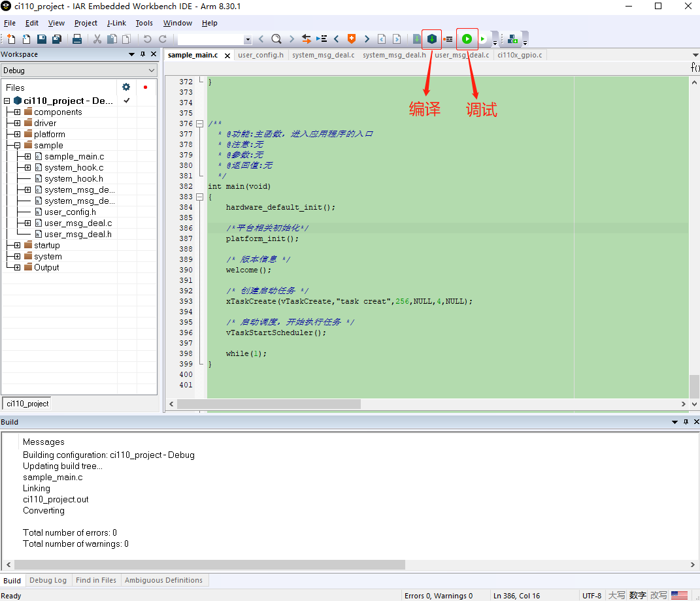The image size is (700, 601).
Task: Open the toolbar quick search dropdown
Action: tap(248, 39)
